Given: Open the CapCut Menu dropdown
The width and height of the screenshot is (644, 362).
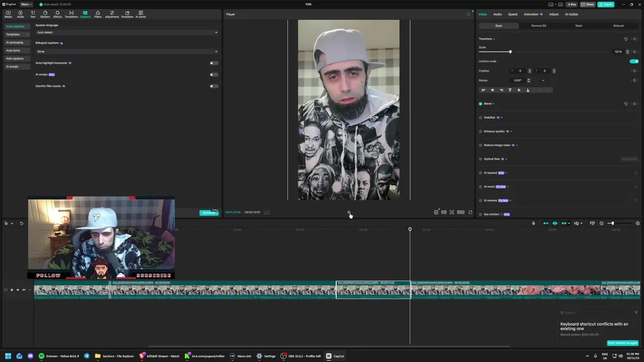Looking at the screenshot, I should point(26,4).
